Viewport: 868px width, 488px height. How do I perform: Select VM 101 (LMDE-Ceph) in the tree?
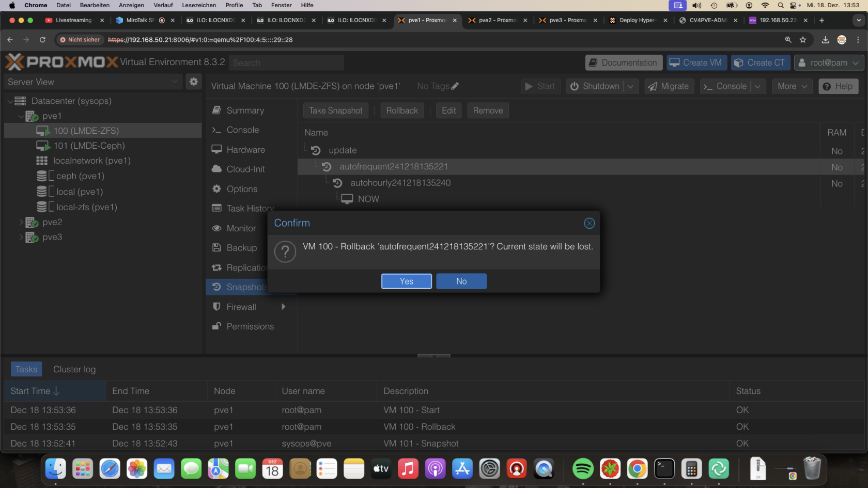click(103, 146)
